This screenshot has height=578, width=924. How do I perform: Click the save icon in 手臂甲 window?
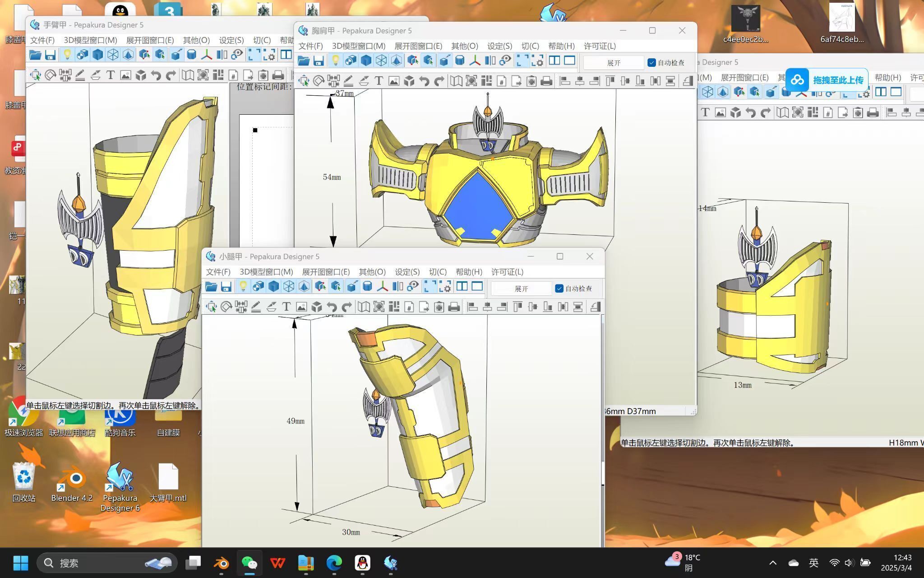(x=50, y=55)
